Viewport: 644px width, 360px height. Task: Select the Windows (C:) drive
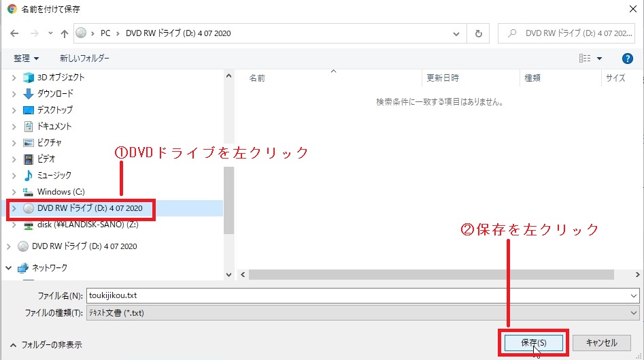[x=61, y=191]
